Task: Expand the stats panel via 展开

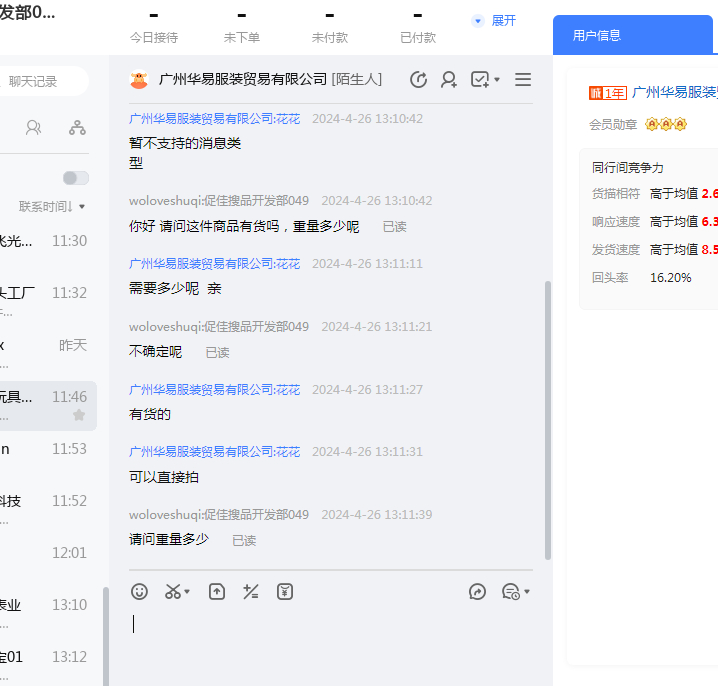Action: click(494, 20)
